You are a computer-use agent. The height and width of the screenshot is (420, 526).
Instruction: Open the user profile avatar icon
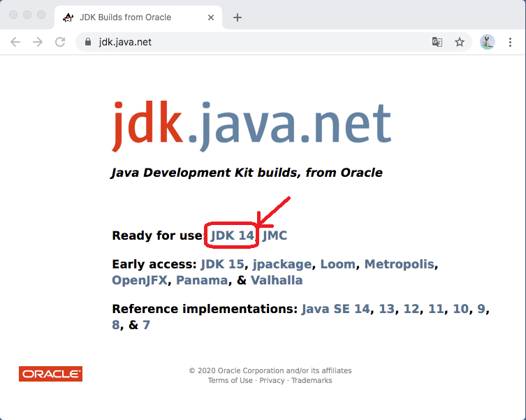[x=487, y=42]
